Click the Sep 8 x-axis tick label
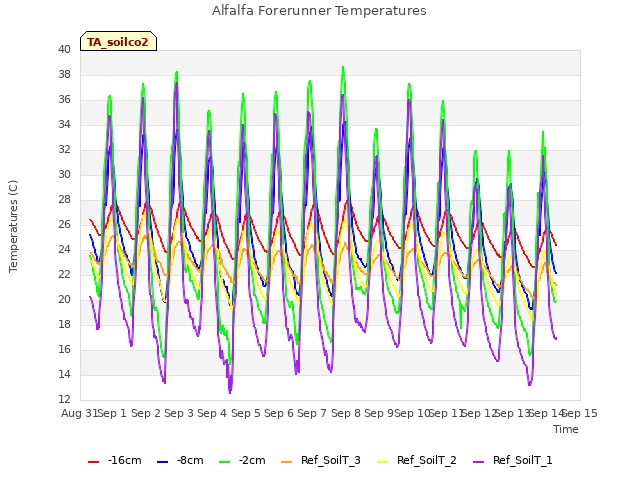The height and width of the screenshot is (480, 640). click(x=346, y=413)
